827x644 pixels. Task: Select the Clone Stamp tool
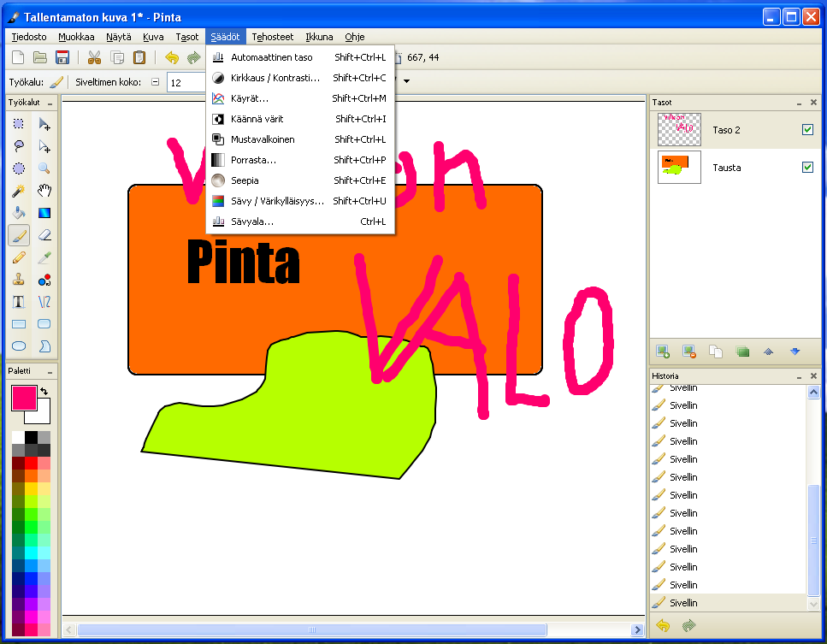tap(19, 280)
